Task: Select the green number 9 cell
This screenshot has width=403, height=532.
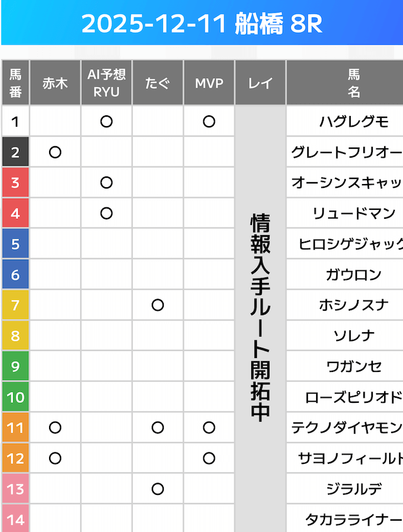Action: point(16,366)
